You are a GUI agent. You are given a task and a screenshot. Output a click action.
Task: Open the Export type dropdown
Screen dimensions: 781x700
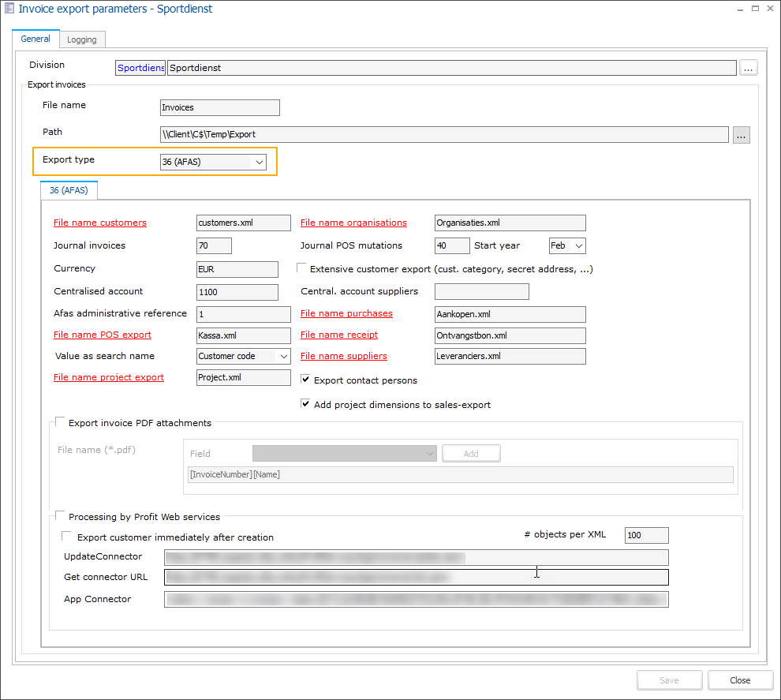(259, 161)
